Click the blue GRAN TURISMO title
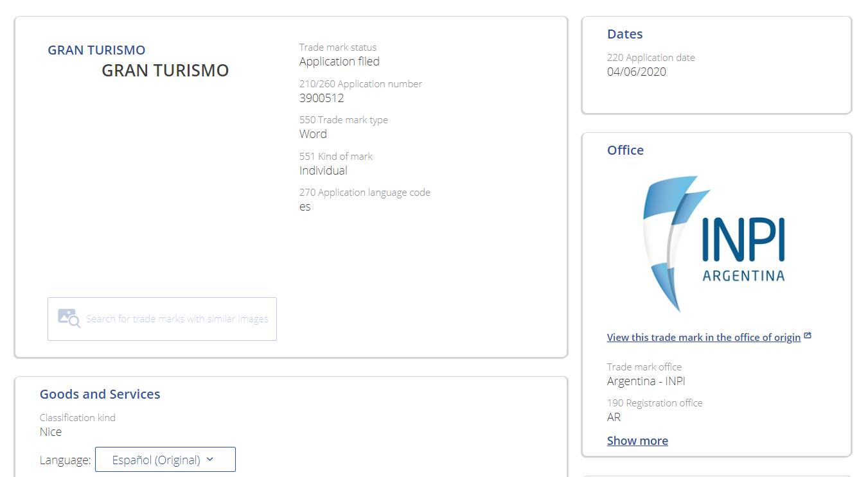868x477 pixels. [x=96, y=50]
